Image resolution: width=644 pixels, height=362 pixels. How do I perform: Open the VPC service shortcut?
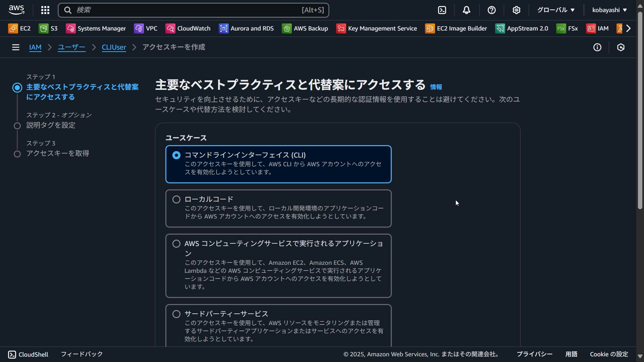(x=146, y=28)
